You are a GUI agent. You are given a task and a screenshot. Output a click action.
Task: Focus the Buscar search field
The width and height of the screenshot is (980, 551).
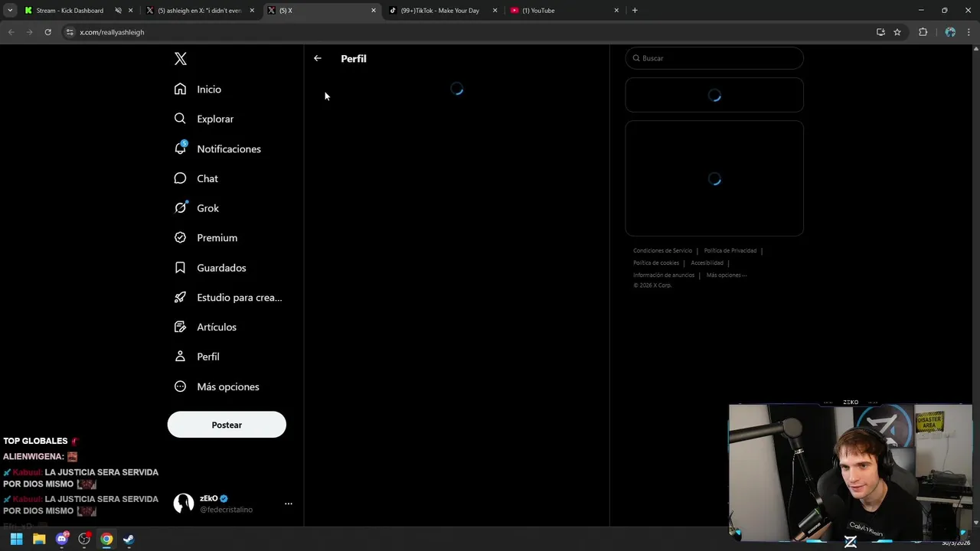[714, 58]
